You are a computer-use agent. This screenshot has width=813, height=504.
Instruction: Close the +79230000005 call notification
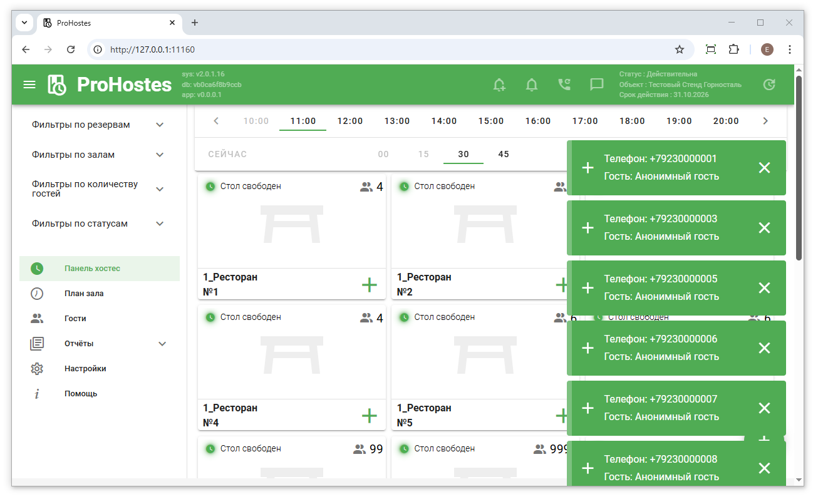(764, 288)
